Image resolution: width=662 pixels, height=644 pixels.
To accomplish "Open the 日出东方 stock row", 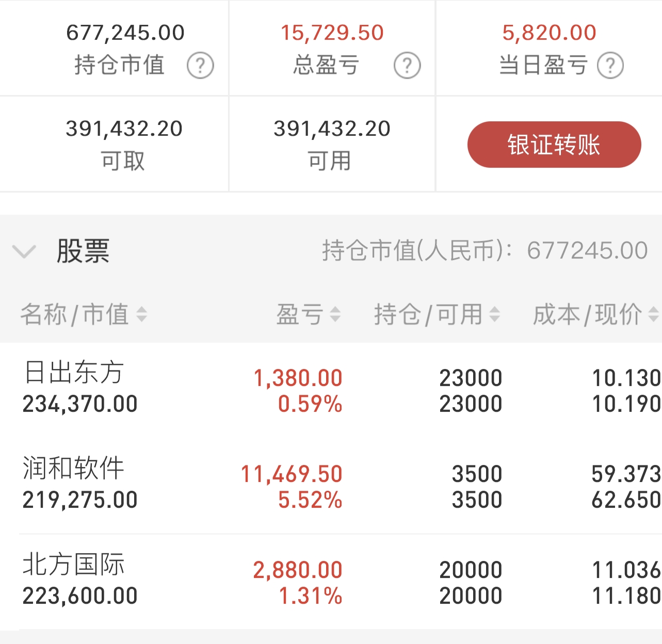I will (331, 390).
